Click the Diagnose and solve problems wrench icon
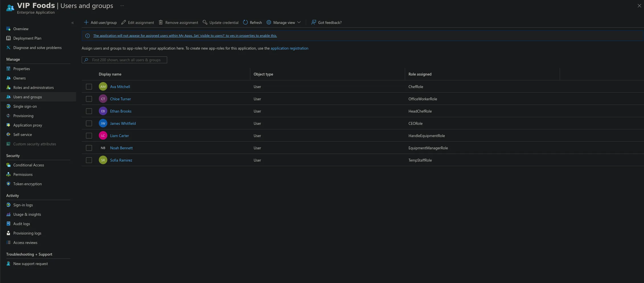The image size is (644, 283). tap(8, 48)
